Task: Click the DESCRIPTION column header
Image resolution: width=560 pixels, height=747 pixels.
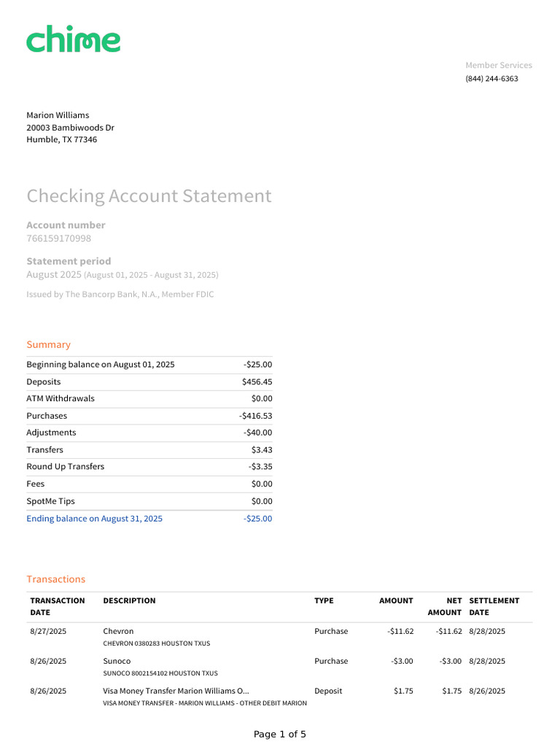Action: (129, 601)
